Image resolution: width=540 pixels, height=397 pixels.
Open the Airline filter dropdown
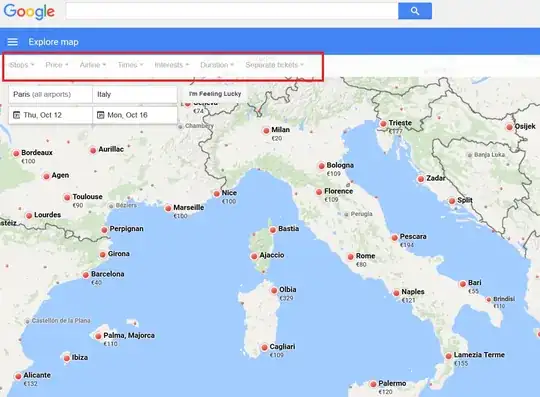(x=93, y=65)
